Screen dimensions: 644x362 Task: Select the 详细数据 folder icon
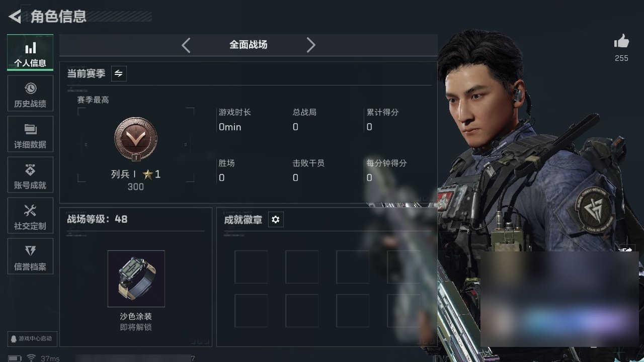pos(30,130)
